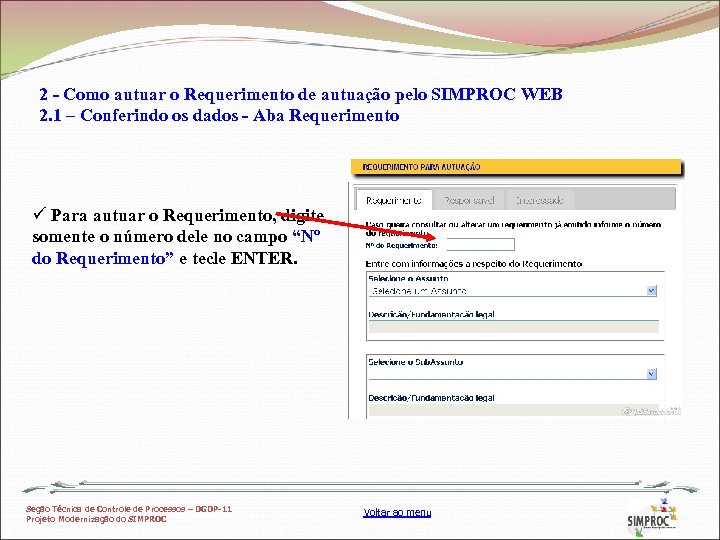Switch to the Responsável tab
Viewport: 720px width, 540px height.
pos(469,200)
